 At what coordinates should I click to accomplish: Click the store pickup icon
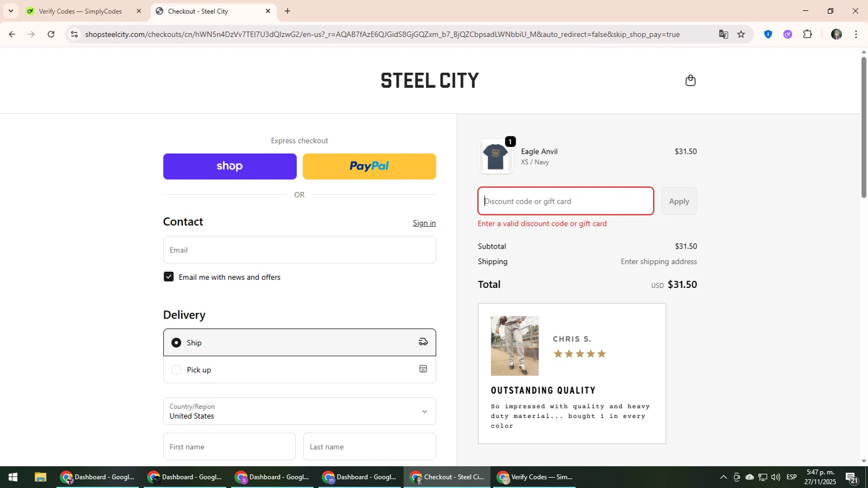pos(423,369)
